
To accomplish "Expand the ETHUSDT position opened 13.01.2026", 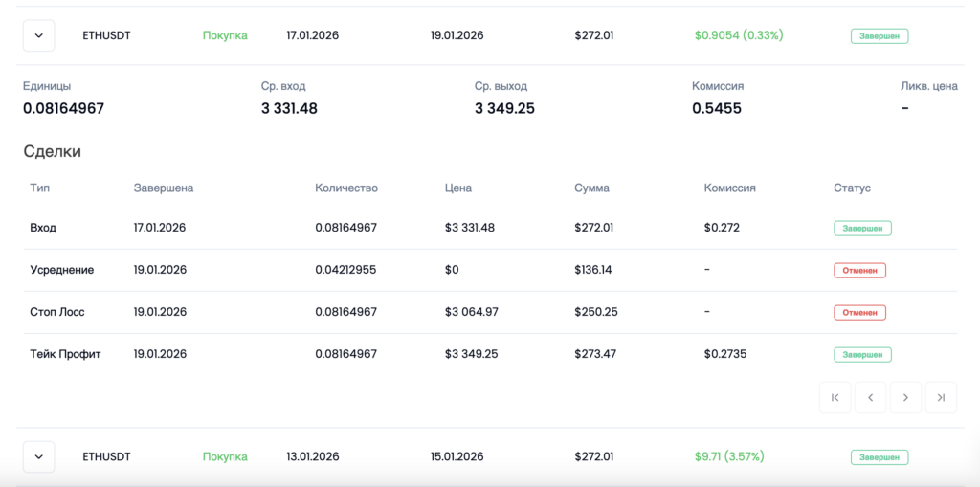I will pos(39,457).
